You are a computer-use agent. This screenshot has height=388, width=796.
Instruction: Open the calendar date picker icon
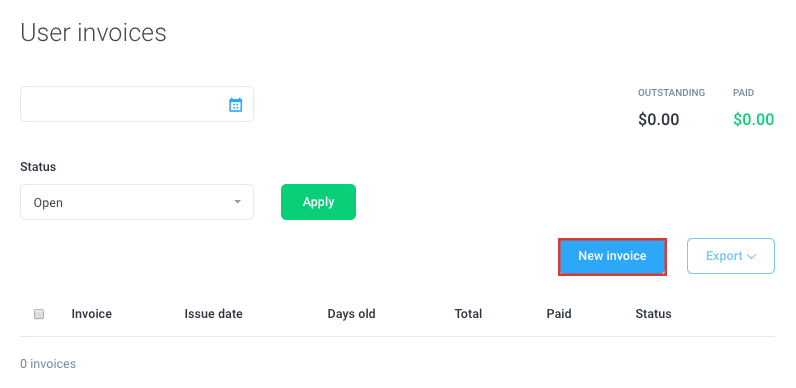coord(236,105)
